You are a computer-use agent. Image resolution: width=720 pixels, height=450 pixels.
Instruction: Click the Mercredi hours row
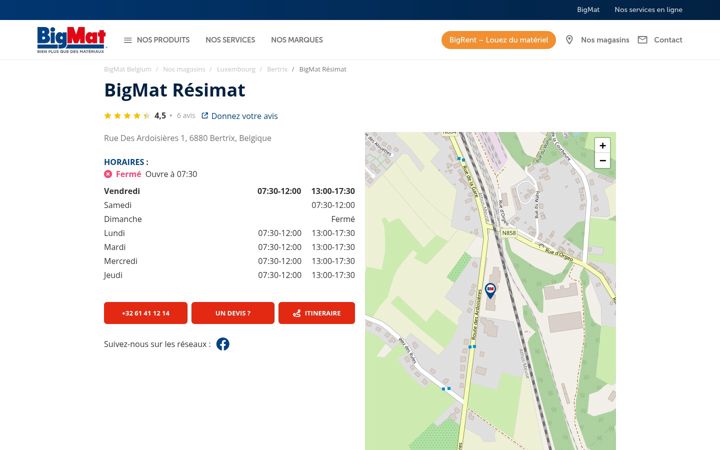click(229, 261)
